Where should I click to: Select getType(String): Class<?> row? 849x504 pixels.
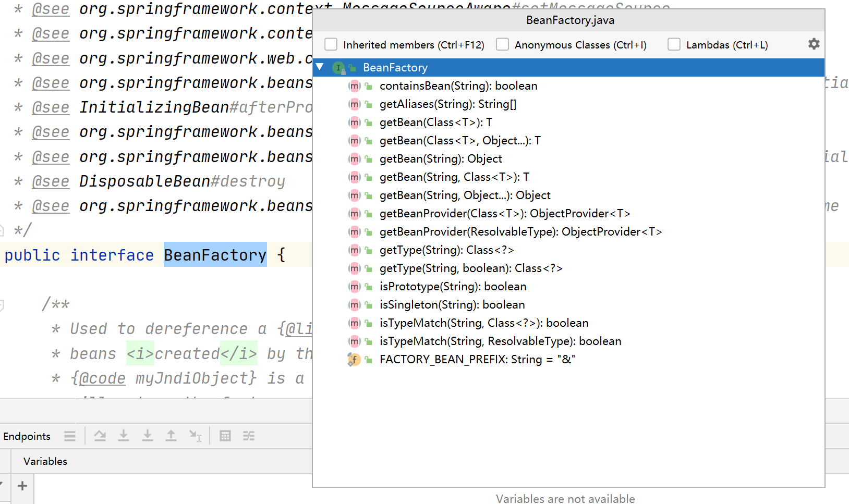[x=568, y=250]
